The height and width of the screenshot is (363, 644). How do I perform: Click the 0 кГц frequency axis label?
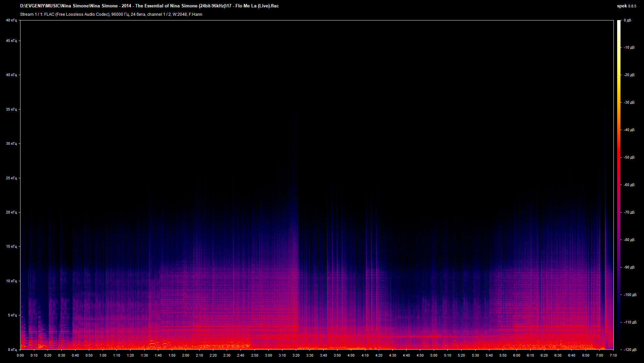(x=12, y=350)
